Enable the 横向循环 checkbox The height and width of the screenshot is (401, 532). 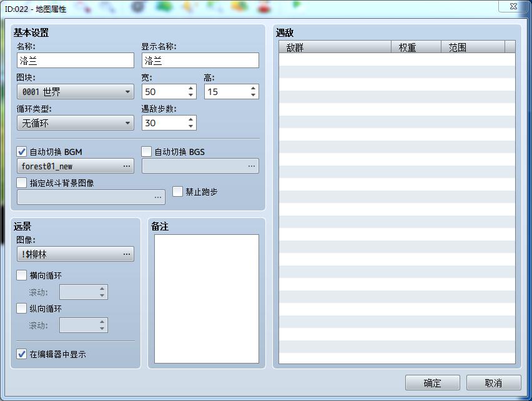coord(22,275)
